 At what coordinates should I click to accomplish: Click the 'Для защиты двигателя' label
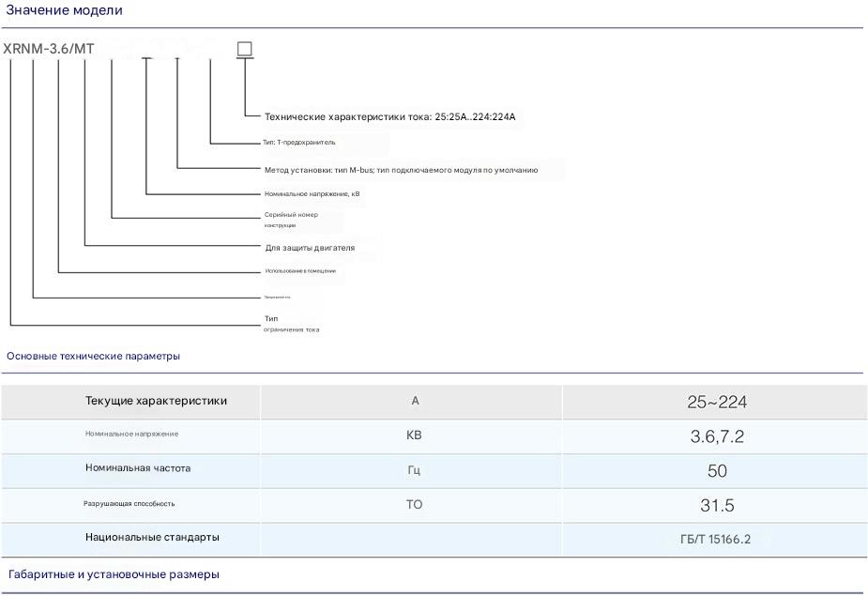(310, 248)
